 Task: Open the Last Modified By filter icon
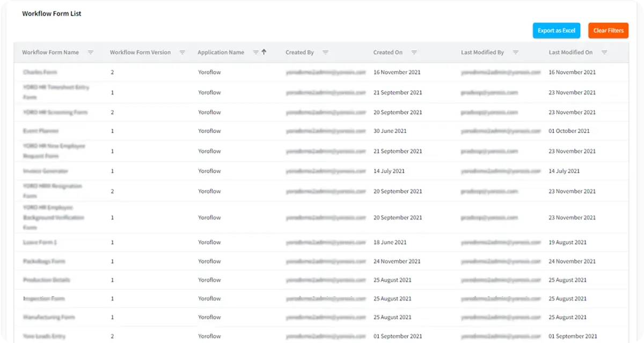516,52
